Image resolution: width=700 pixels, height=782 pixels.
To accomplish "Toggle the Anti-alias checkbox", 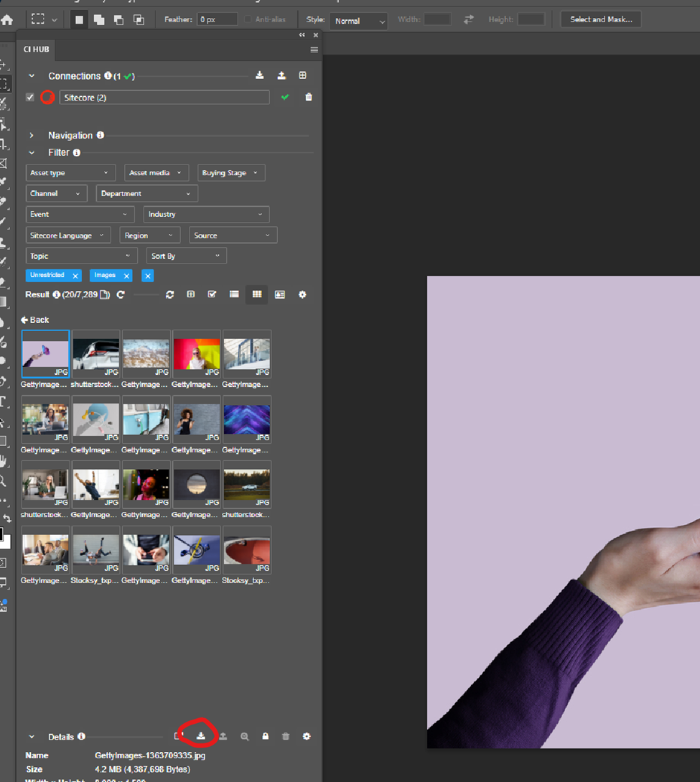I will click(x=248, y=20).
